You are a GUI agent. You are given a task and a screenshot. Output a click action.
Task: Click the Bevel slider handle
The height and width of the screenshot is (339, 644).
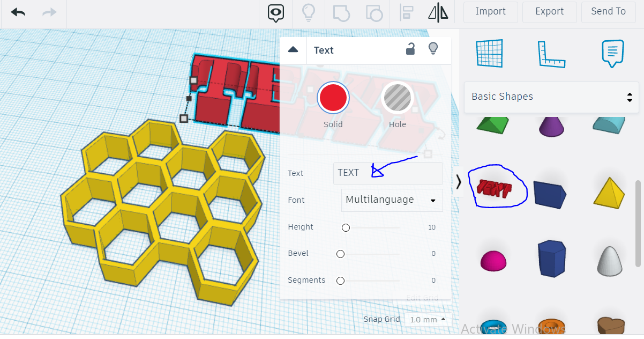[x=340, y=254]
